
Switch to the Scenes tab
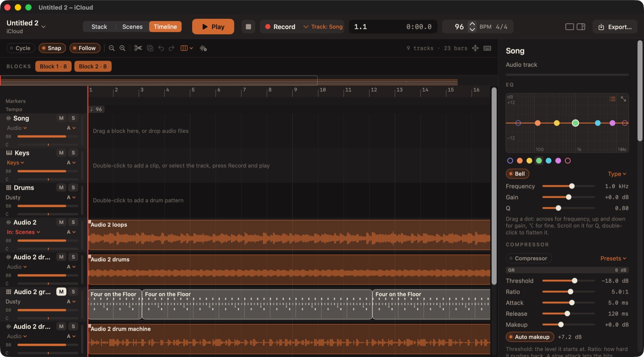click(132, 27)
